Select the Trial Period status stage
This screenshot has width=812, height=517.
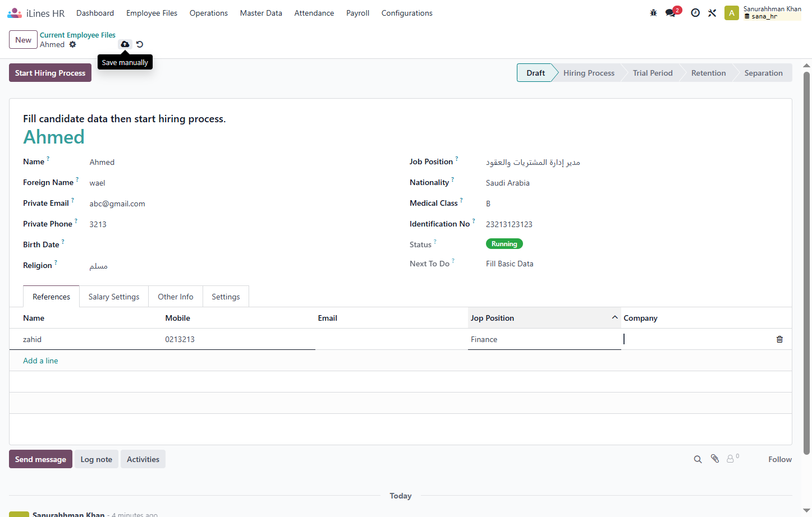tap(653, 73)
